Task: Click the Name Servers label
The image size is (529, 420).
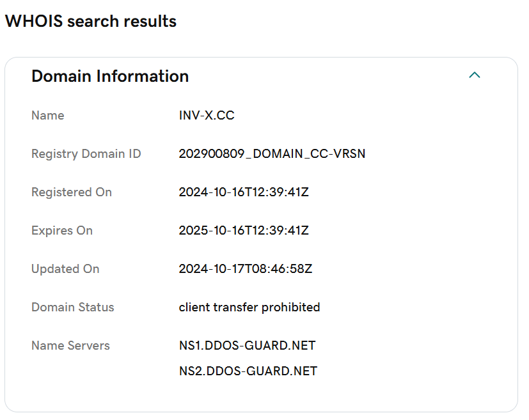Action: point(70,346)
